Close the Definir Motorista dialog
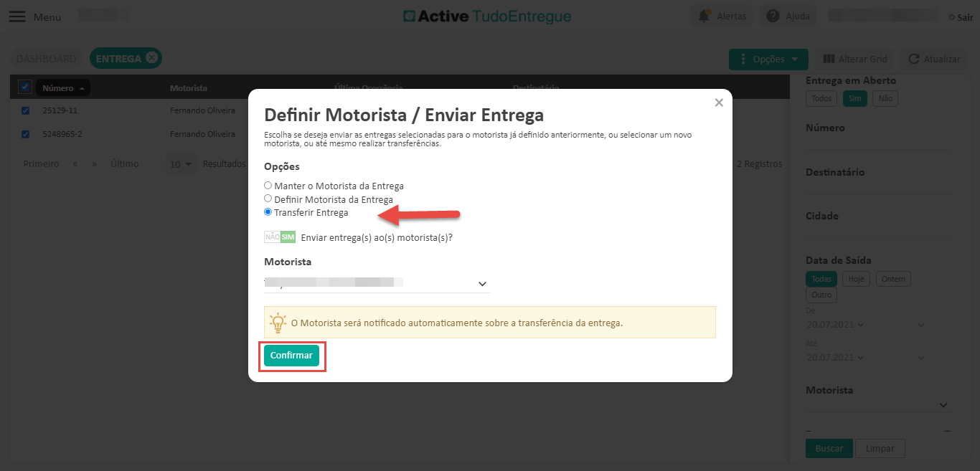This screenshot has width=980, height=471. (719, 103)
